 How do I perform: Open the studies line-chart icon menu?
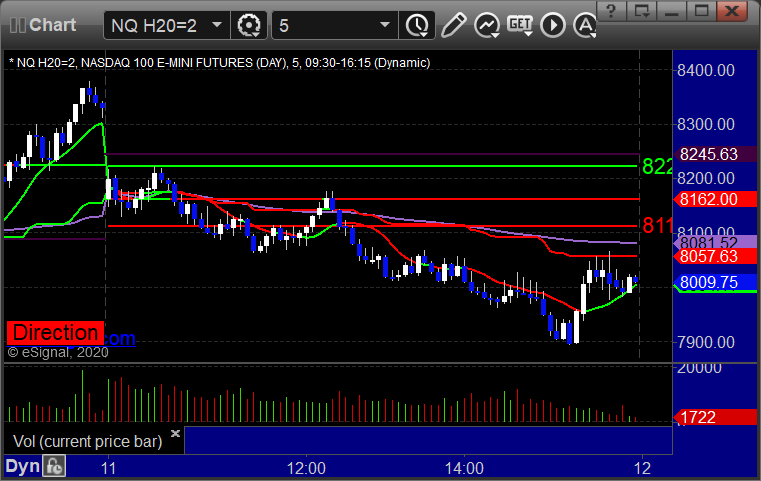click(487, 25)
